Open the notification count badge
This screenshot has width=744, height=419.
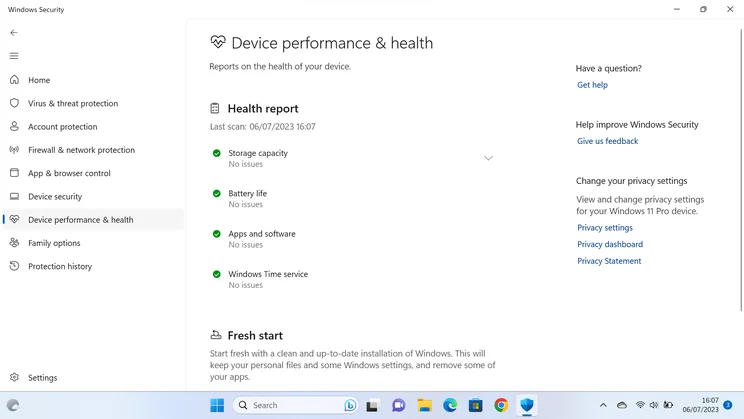click(727, 405)
